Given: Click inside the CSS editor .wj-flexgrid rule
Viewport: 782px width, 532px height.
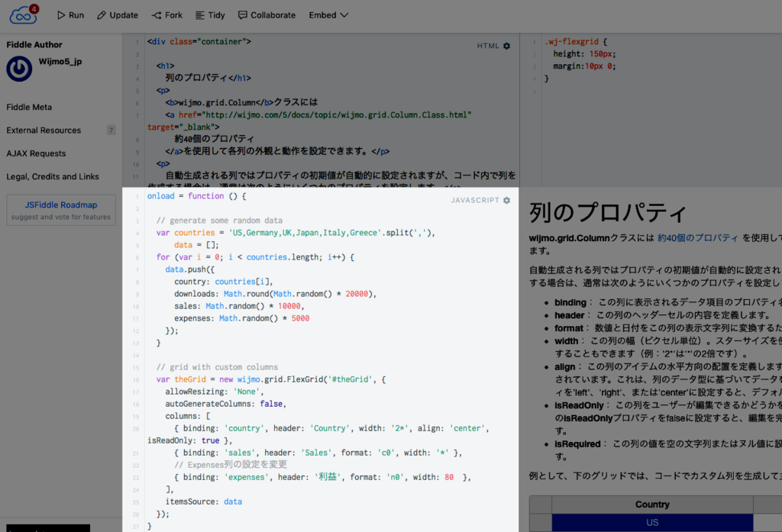Looking at the screenshot, I should (576, 42).
